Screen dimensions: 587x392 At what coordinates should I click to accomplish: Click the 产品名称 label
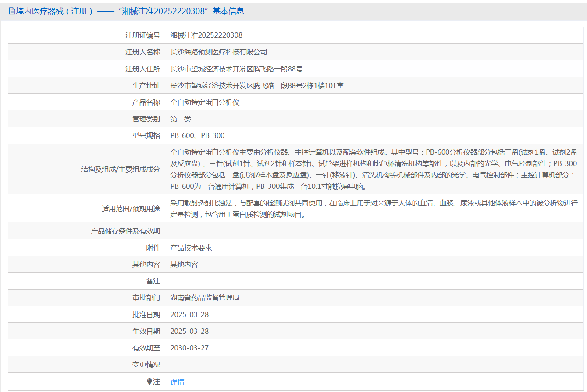point(146,102)
